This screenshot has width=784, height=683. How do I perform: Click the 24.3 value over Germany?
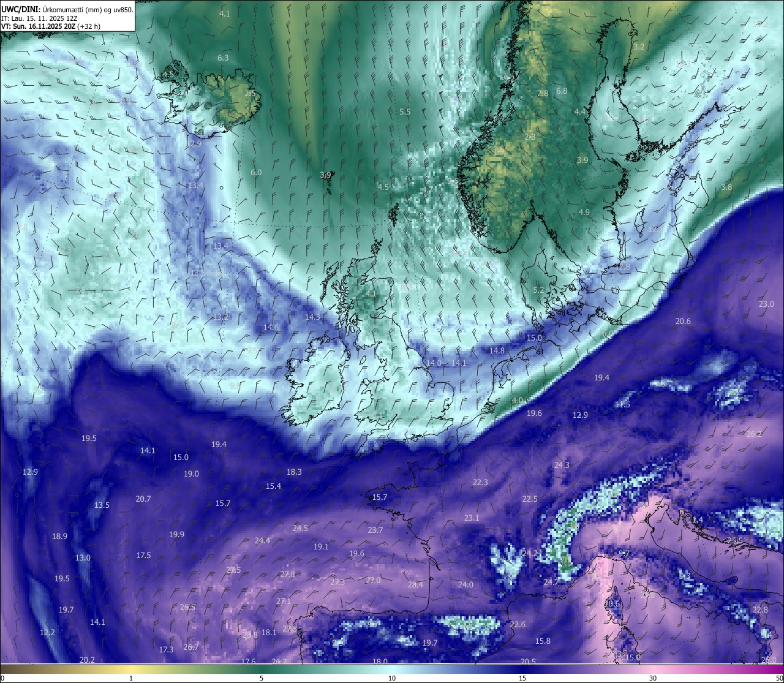562,465
